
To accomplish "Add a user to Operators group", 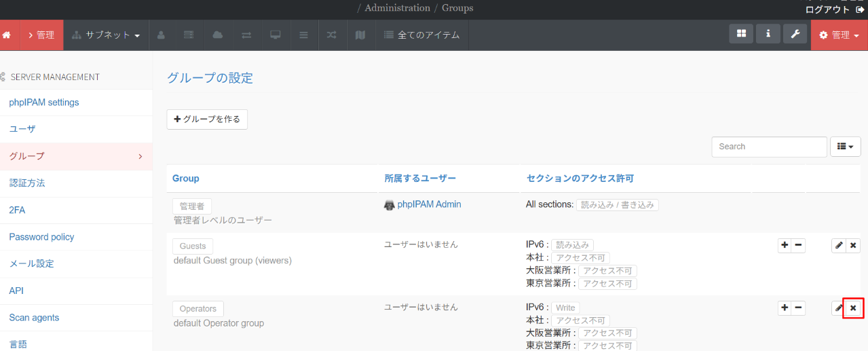I will click(x=785, y=308).
